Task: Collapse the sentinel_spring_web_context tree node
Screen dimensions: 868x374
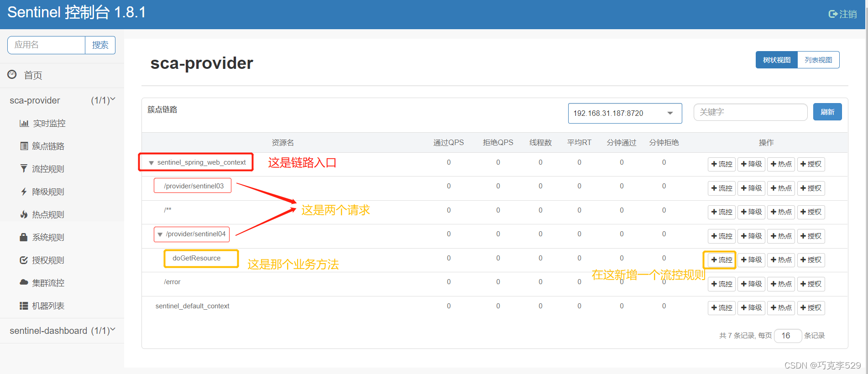Action: pos(151,163)
